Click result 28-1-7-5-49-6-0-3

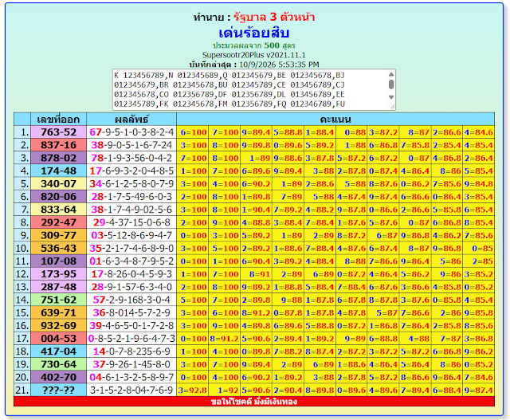[x=131, y=197]
